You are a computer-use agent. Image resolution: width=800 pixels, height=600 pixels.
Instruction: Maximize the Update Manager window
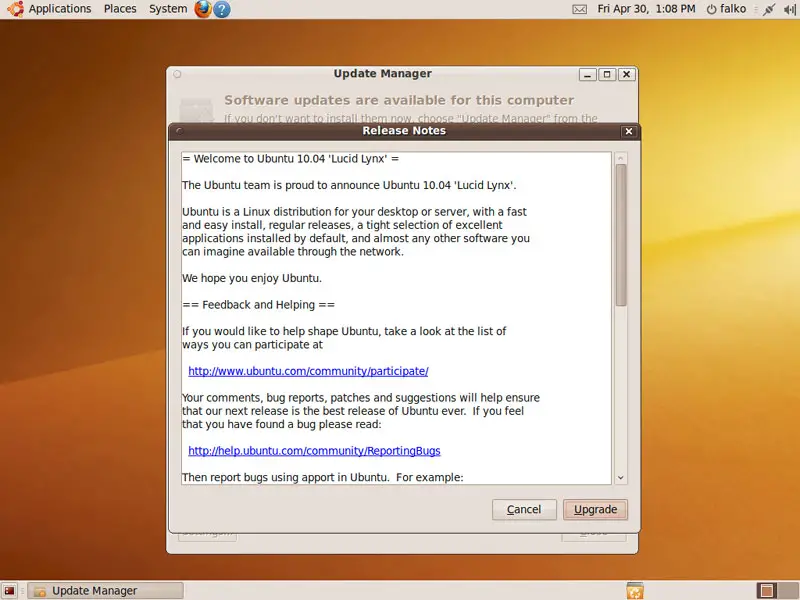pos(607,74)
